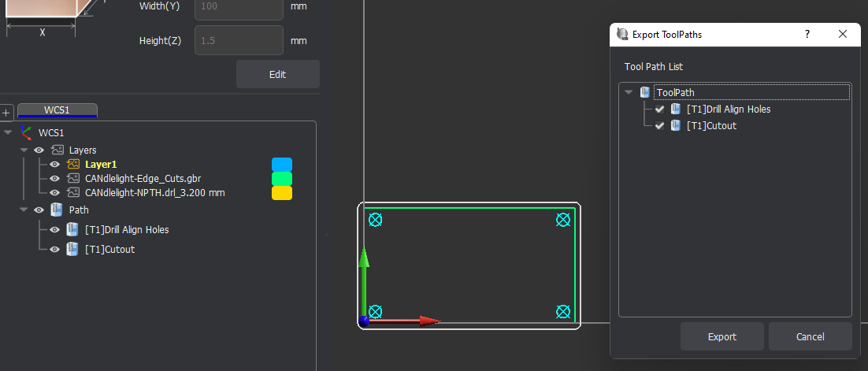Toggle visibility of Drill Align Holes path
The image size is (868, 371).
pos(54,230)
